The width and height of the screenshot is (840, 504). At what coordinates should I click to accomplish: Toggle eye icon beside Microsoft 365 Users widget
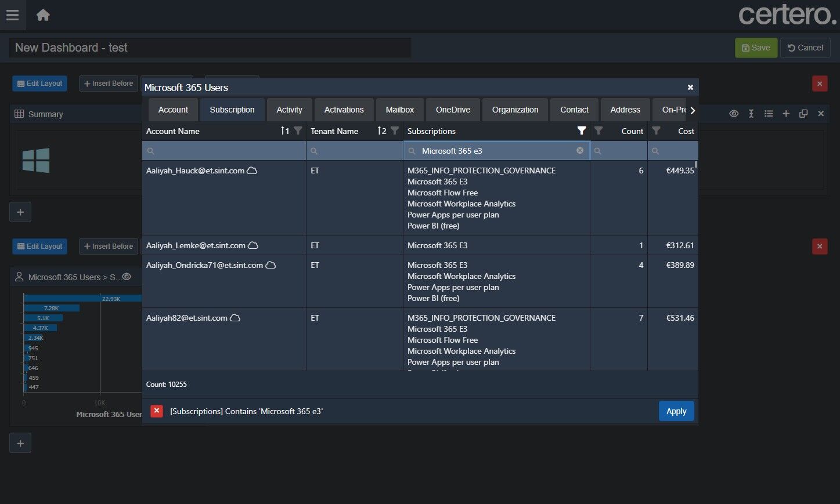[127, 277]
